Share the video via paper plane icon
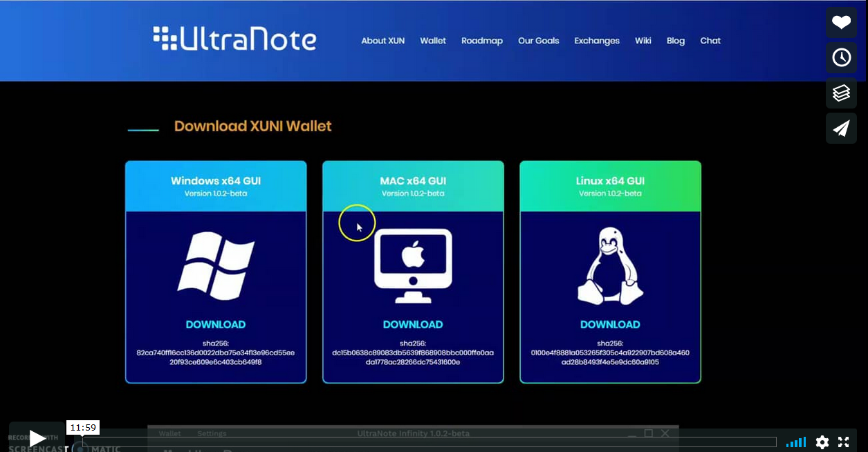This screenshot has height=452, width=868. tap(841, 129)
